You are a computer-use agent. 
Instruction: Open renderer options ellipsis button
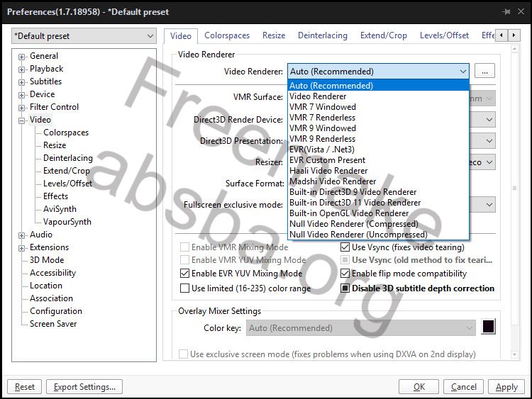[484, 71]
